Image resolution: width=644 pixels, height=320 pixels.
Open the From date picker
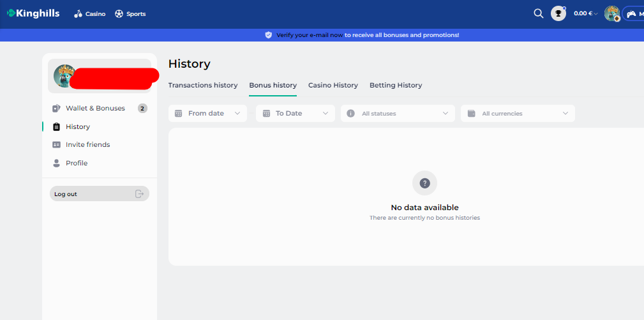click(207, 114)
